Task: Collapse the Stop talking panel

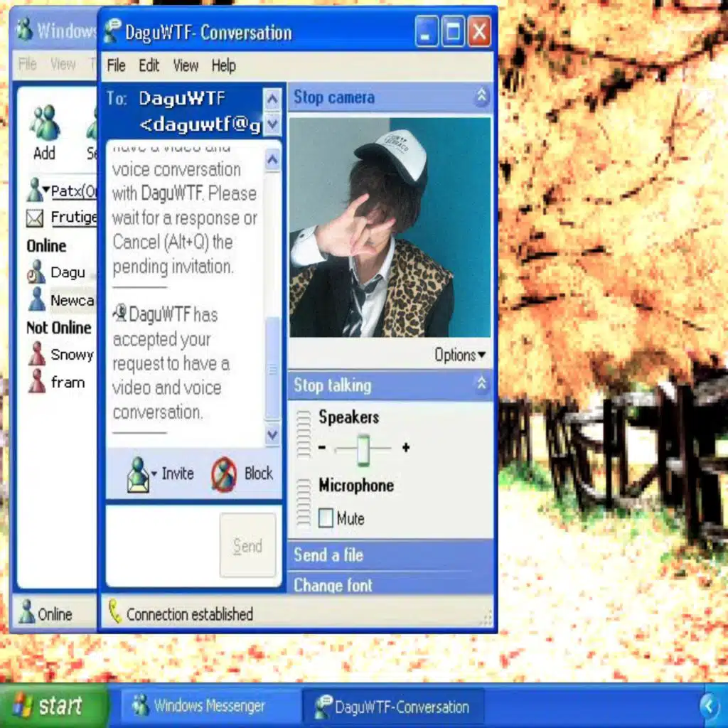Action: 482,385
